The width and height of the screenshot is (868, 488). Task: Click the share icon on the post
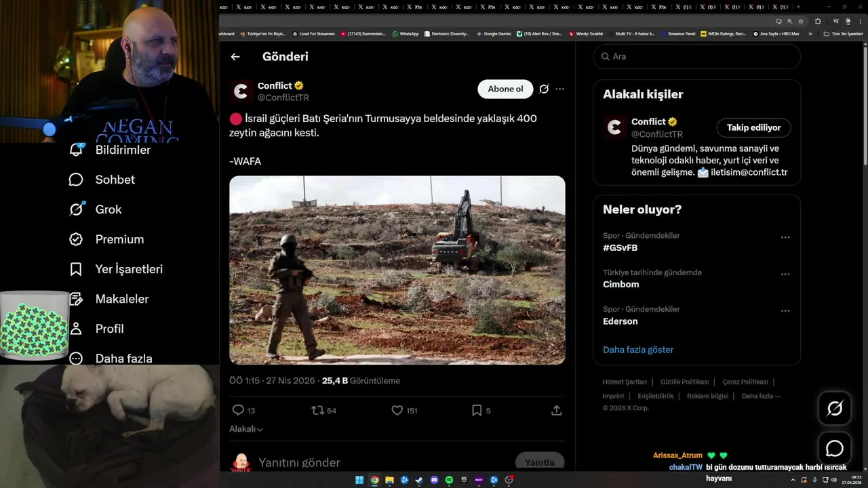click(x=557, y=410)
